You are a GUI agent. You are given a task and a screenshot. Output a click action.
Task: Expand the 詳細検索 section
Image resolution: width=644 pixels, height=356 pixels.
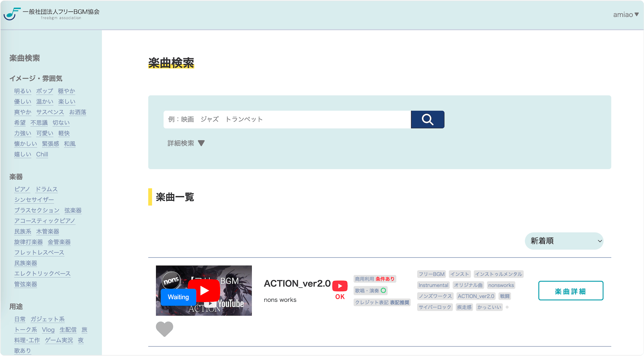[185, 143]
